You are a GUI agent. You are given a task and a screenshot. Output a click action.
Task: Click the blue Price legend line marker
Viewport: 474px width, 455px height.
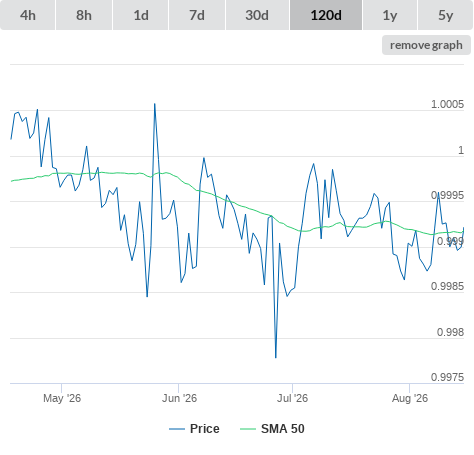tap(177, 429)
